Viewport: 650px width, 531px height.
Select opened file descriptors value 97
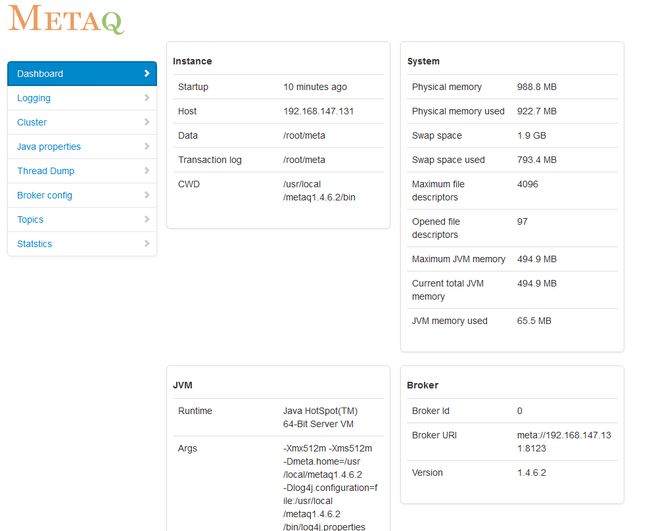click(x=522, y=222)
